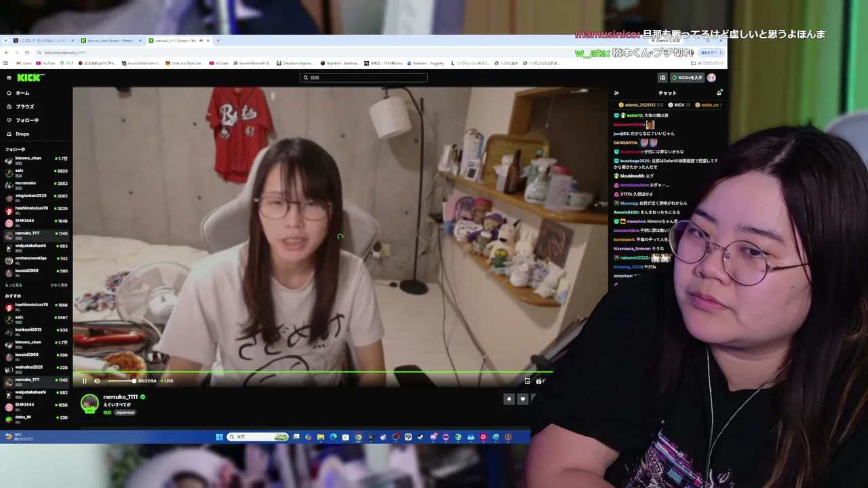
Task: Open doku_M in the recommended list
Action: [36, 418]
